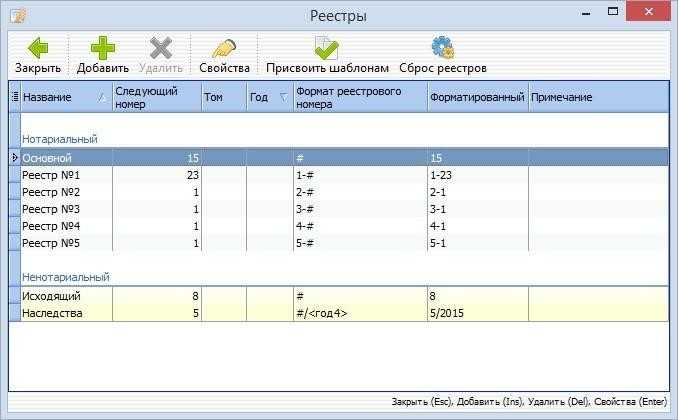Click the Следующий номер column header
678x420 pixels.
pos(157,97)
